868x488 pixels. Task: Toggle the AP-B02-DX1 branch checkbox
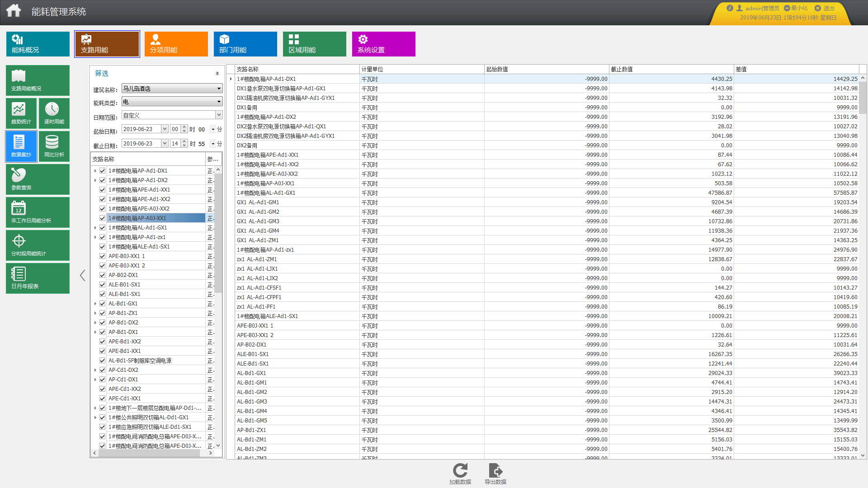(x=103, y=275)
